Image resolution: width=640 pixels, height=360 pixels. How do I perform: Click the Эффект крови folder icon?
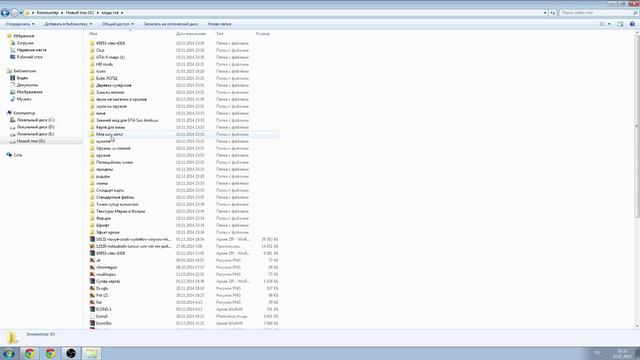[x=92, y=232]
